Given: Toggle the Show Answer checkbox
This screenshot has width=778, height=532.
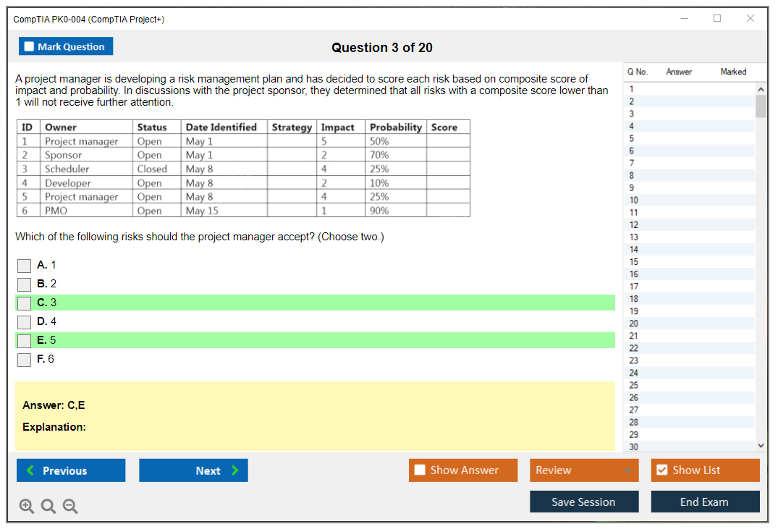Looking at the screenshot, I should point(420,470).
